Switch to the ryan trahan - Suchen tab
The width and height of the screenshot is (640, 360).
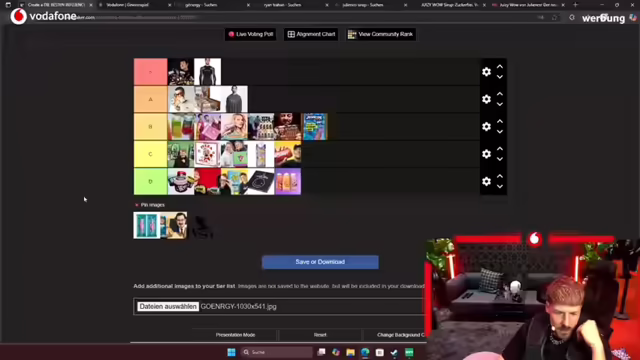point(282,5)
